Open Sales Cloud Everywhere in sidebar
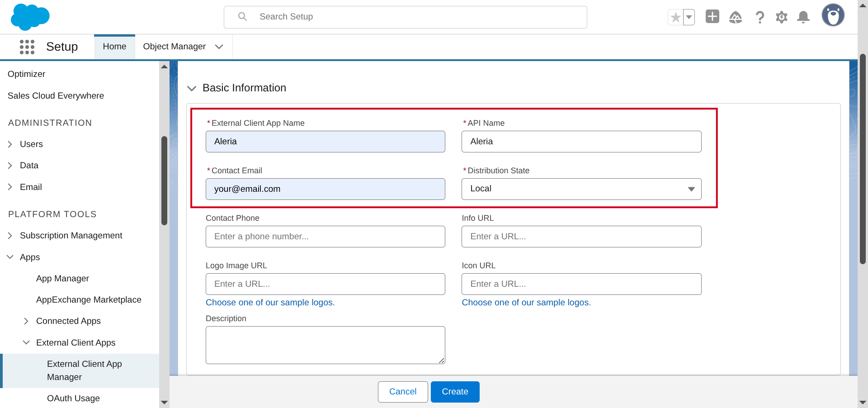This screenshot has width=868, height=408. (x=56, y=96)
